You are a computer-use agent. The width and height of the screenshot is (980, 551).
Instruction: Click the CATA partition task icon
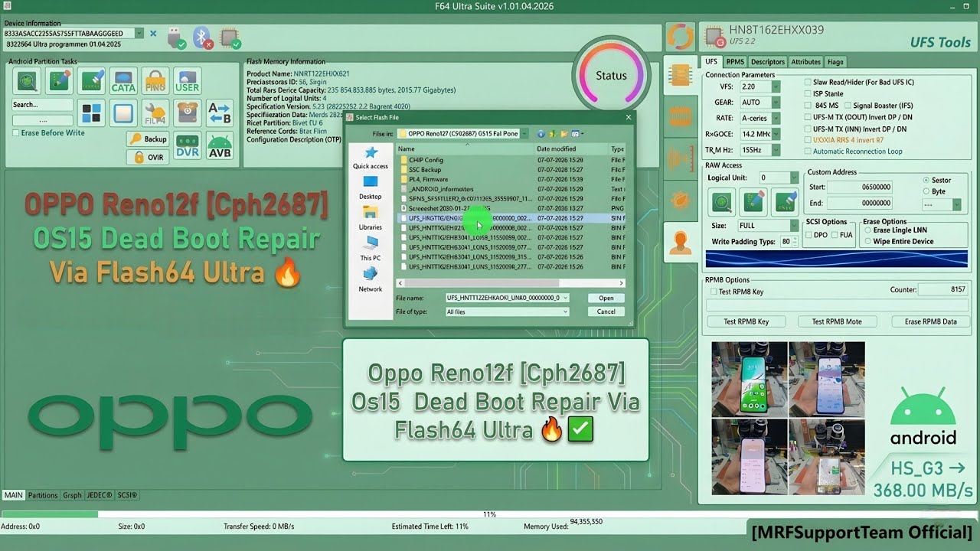123,81
